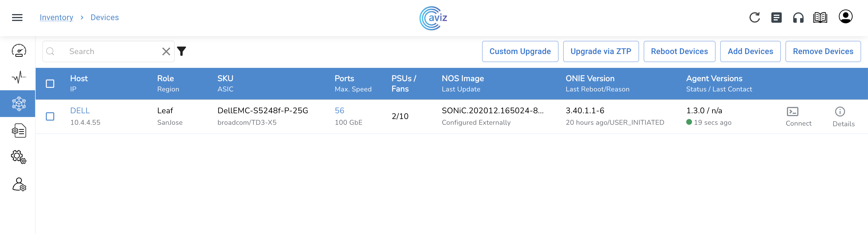Click into the Search input field
868x234 pixels.
pos(111,51)
